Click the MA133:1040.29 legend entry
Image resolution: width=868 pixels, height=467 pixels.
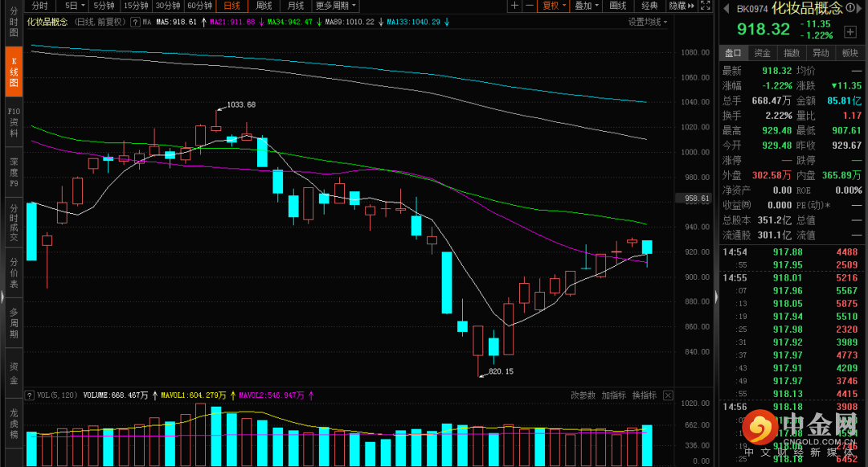coord(414,23)
